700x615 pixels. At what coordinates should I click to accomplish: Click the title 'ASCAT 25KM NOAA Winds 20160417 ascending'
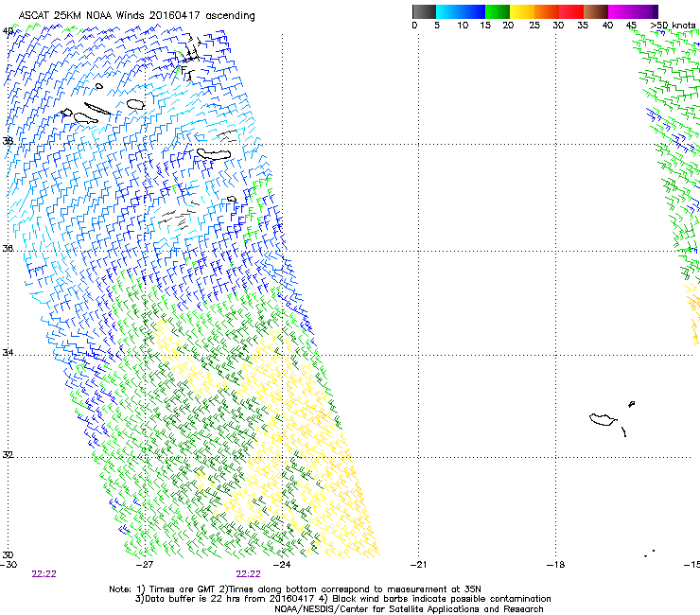coord(136,16)
